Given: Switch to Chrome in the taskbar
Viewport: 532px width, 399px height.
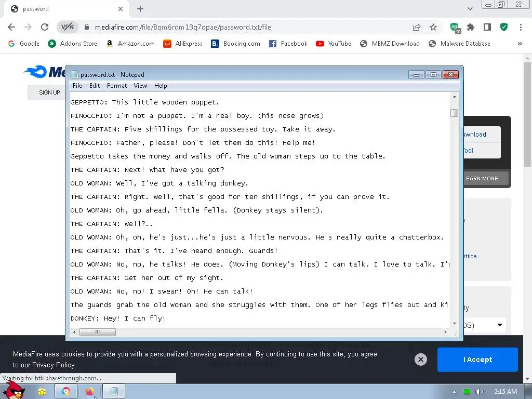Looking at the screenshot, I should point(66,392).
